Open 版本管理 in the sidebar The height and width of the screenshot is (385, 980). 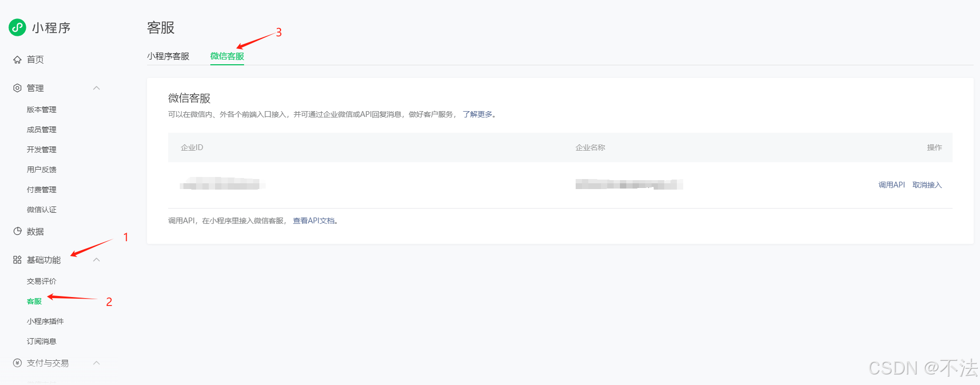pos(42,110)
